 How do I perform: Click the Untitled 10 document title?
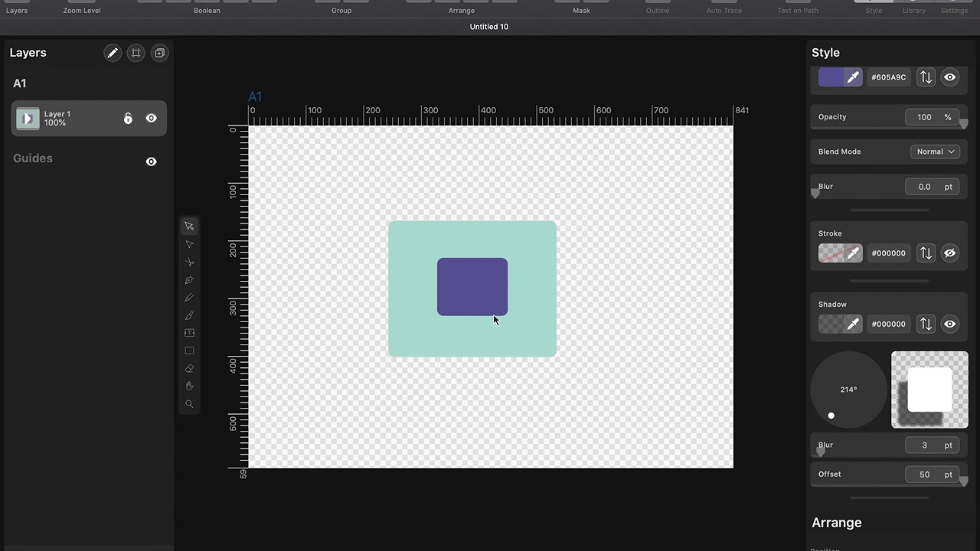click(x=489, y=27)
